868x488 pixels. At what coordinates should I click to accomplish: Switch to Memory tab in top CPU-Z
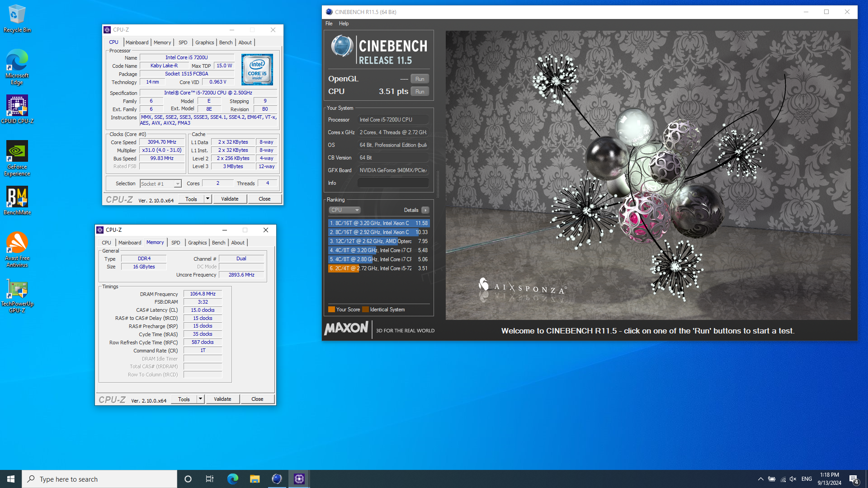[162, 42]
